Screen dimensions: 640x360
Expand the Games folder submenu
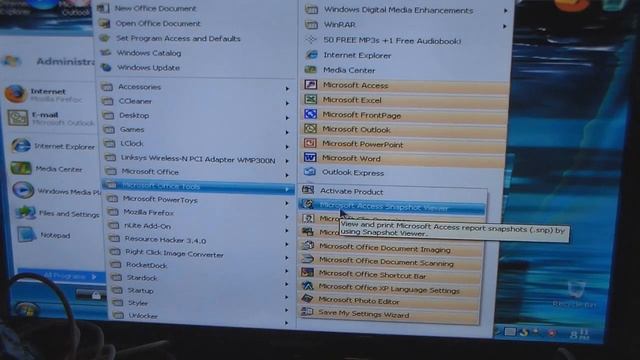coord(198,130)
